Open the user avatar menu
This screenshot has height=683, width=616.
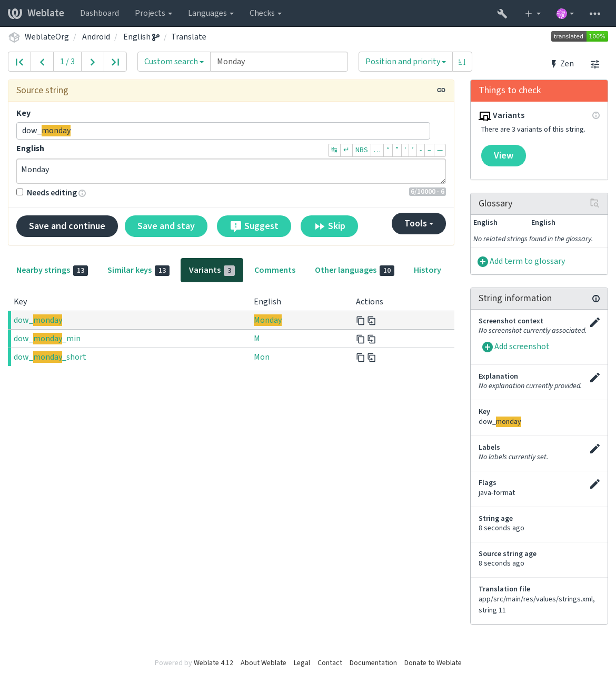click(x=565, y=14)
